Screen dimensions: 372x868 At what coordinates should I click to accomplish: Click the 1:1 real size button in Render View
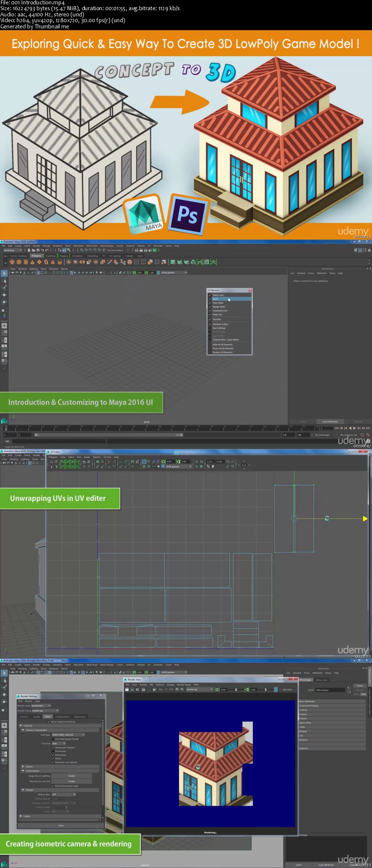point(171,689)
